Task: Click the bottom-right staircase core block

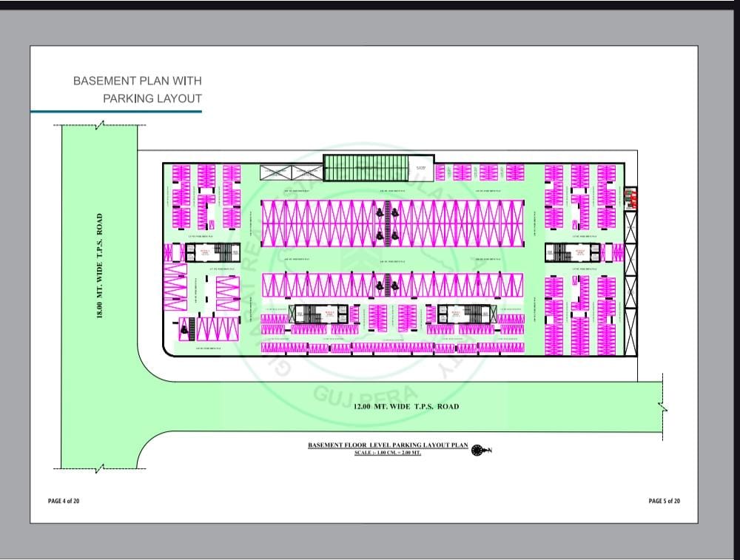Action: point(463,313)
